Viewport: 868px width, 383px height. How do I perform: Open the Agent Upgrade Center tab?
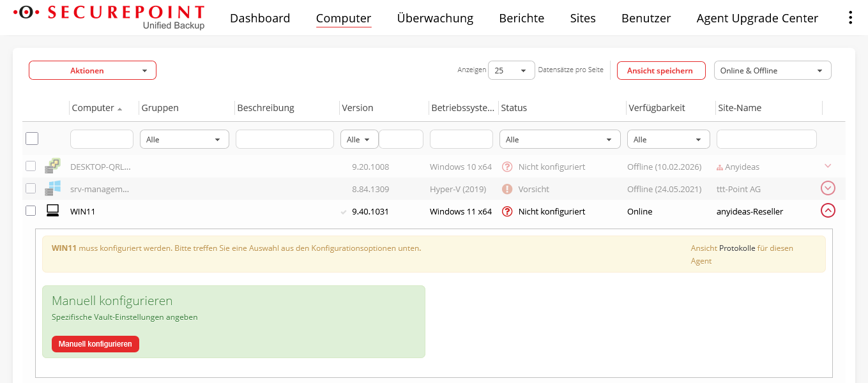pyautogui.click(x=757, y=18)
